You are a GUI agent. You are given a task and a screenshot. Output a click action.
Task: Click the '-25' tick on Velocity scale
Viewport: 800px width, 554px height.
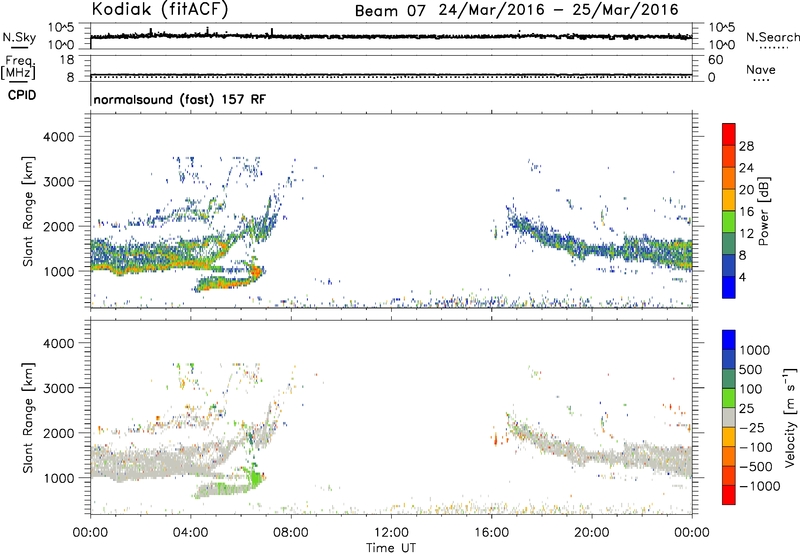[x=752, y=427]
